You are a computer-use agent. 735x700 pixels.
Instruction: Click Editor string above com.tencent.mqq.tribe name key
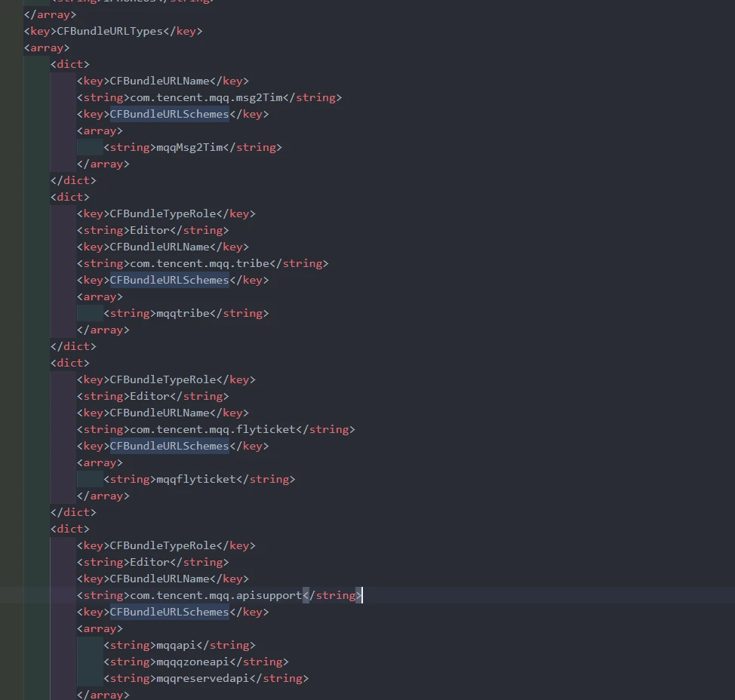149,230
